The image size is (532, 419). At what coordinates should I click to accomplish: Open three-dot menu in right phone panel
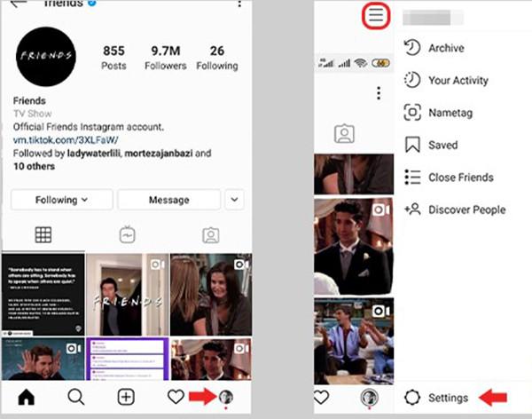379,93
